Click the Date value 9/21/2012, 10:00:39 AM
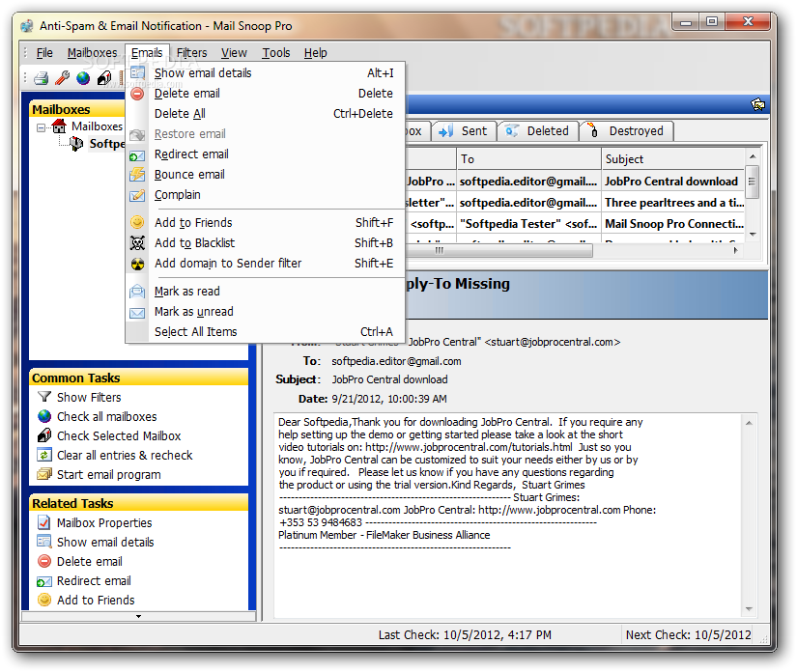This screenshot has width=797, height=672. 389,399
